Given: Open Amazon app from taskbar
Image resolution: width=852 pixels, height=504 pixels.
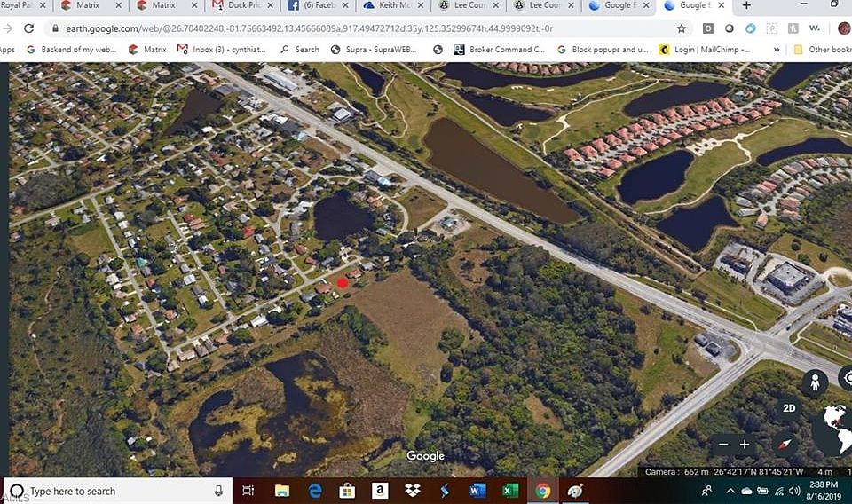Looking at the screenshot, I should (380, 491).
